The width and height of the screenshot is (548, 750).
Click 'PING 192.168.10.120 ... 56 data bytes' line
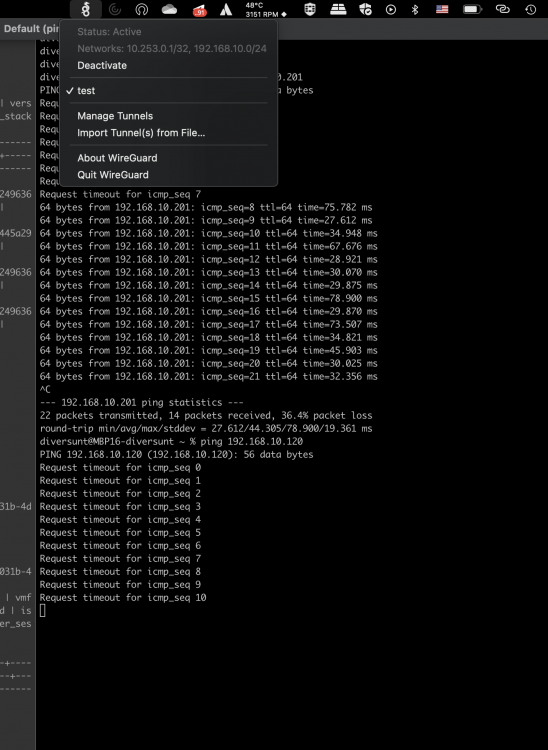[x=176, y=454]
